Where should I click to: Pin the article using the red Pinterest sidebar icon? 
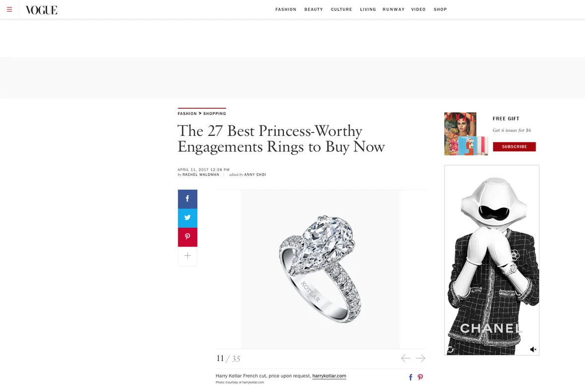pyautogui.click(x=187, y=237)
